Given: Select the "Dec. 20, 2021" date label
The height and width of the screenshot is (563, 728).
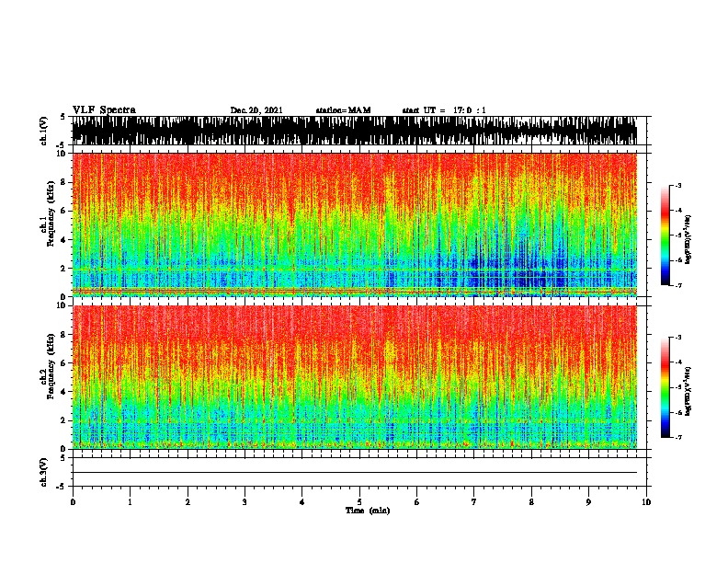Looking at the screenshot, I should point(256,110).
